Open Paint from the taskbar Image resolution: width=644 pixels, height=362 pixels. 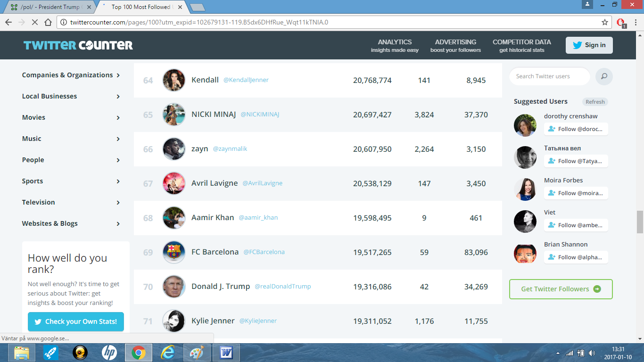197,353
